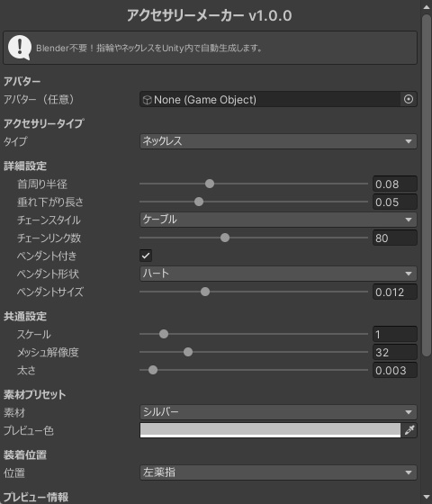Click the ペンダントサイズ slider handle

point(205,292)
